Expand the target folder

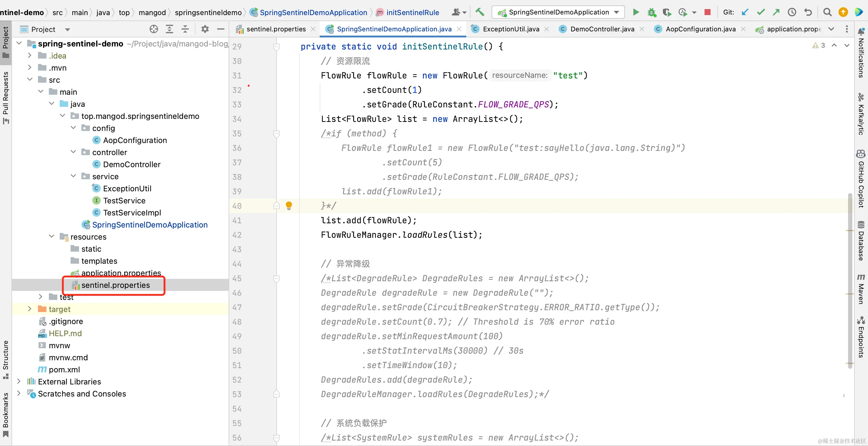point(30,309)
